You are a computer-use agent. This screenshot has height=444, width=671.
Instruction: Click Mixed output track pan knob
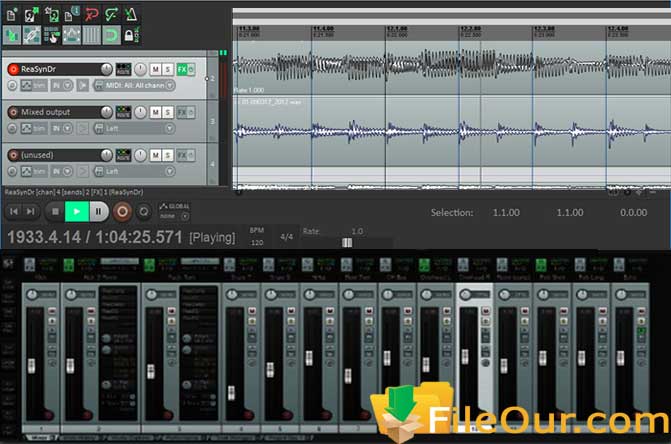pyautogui.click(x=140, y=112)
